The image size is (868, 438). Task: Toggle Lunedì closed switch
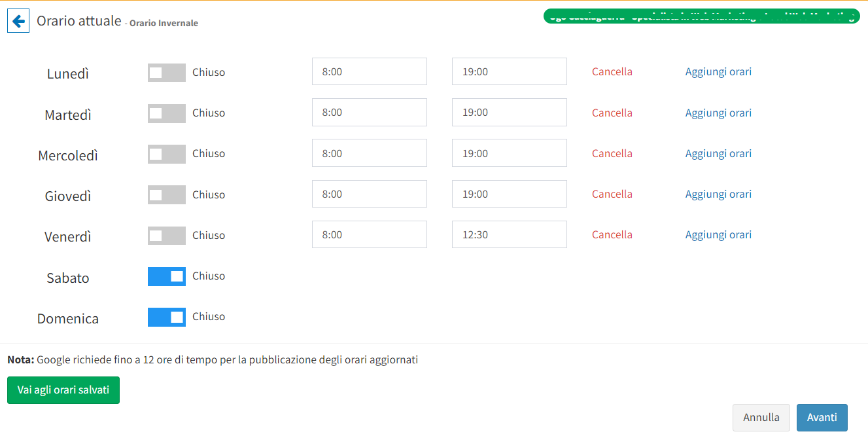coord(166,73)
